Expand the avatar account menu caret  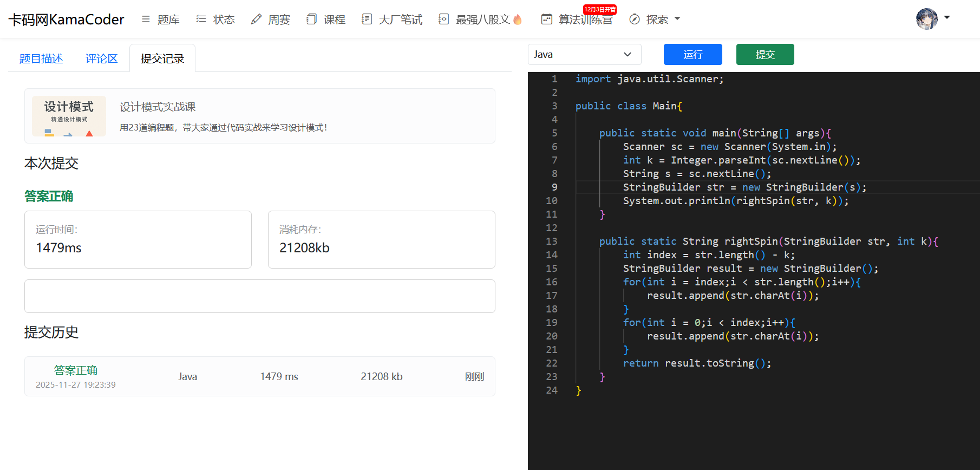[x=947, y=17]
